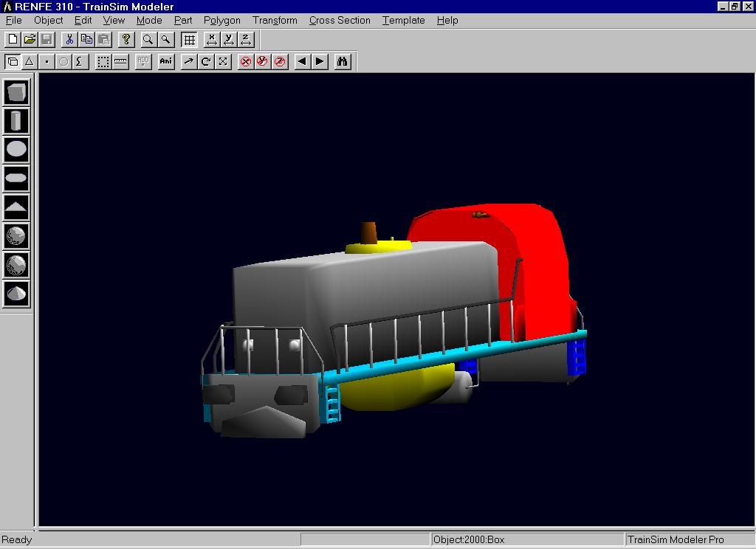This screenshot has height=549, width=756.
Task: Toggle the Z axis lock red icon
Action: [280, 62]
